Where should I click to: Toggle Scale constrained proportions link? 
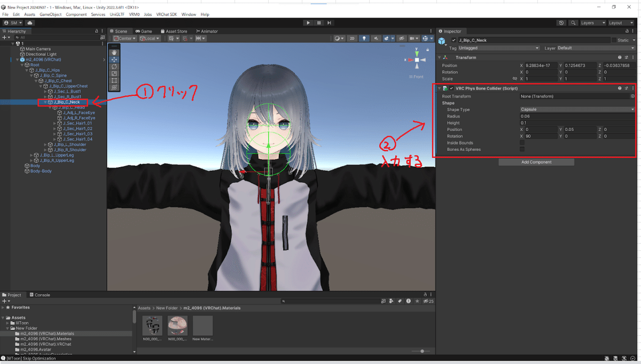pos(514,79)
